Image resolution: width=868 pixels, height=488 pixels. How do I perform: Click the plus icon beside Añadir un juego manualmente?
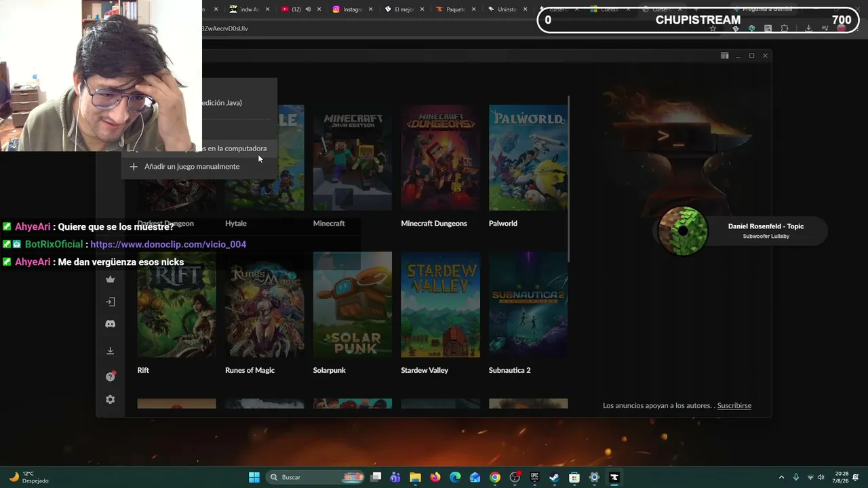coord(134,167)
